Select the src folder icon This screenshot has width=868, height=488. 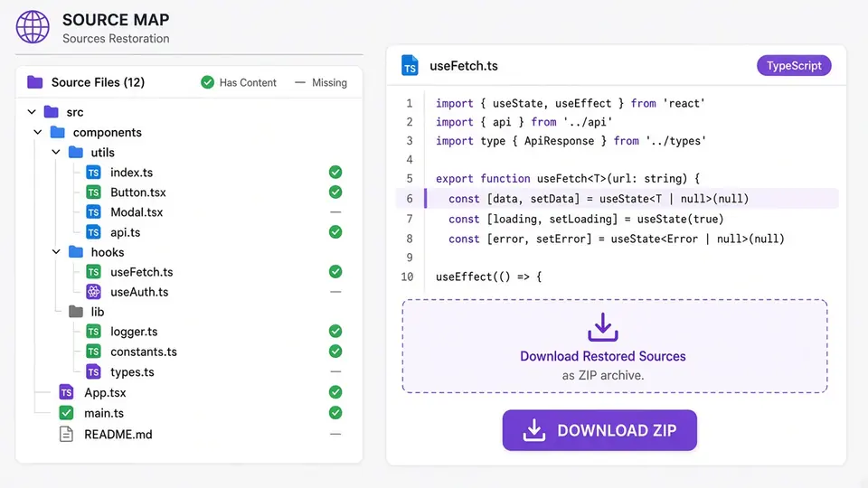tap(52, 112)
